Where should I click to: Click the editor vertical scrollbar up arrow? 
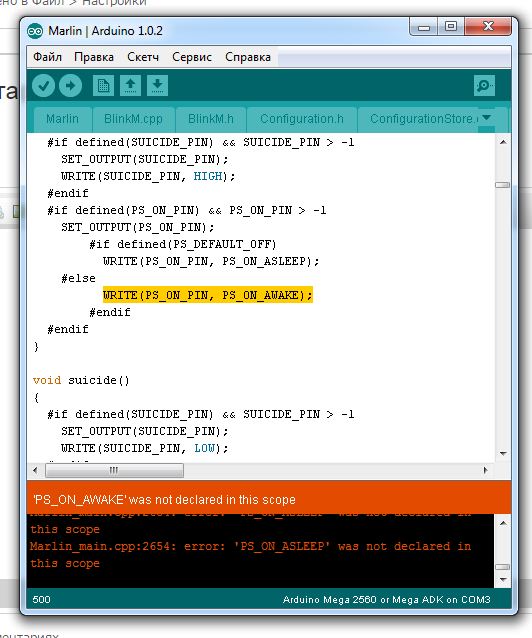(x=503, y=142)
